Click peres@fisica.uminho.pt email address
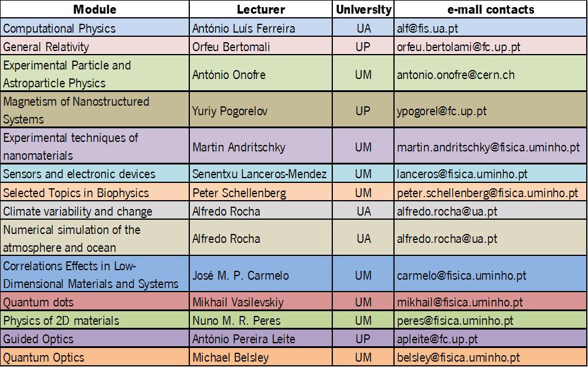 (455, 321)
